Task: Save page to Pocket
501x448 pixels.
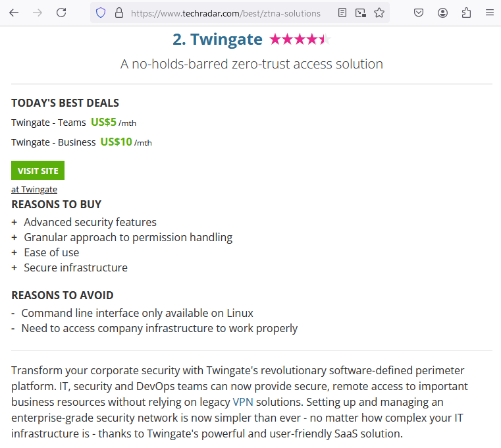Action: click(x=419, y=13)
